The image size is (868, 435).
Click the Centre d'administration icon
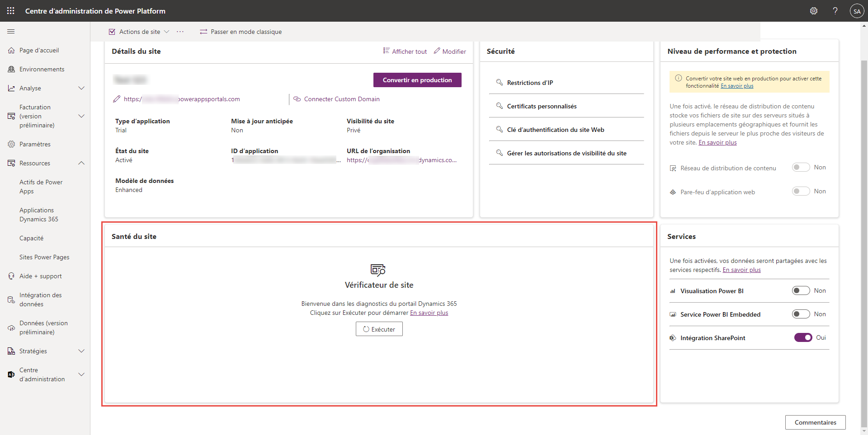point(11,375)
